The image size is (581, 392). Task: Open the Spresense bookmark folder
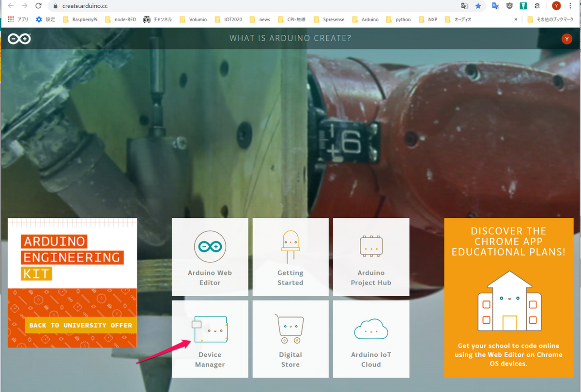329,20
